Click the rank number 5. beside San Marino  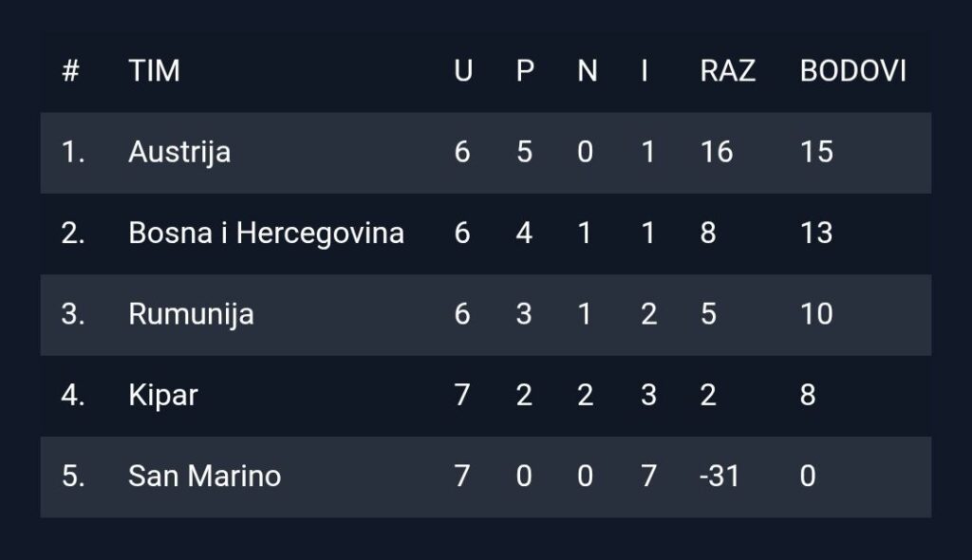(73, 476)
